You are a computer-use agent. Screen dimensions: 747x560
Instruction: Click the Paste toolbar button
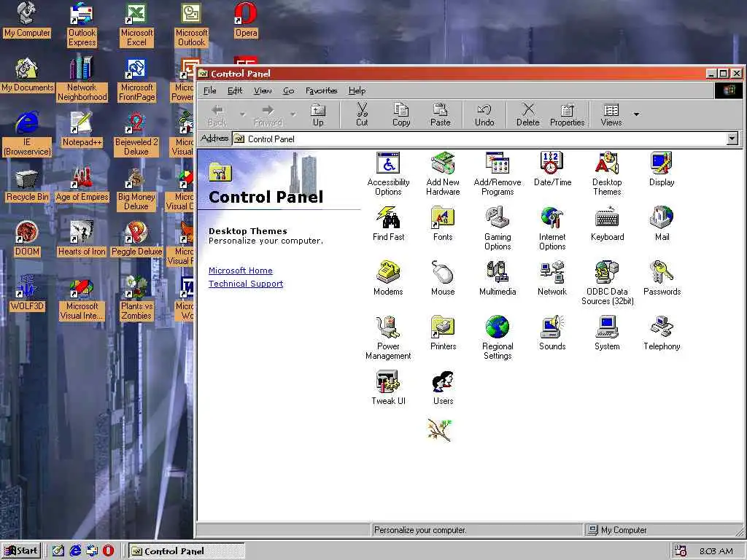pos(440,116)
